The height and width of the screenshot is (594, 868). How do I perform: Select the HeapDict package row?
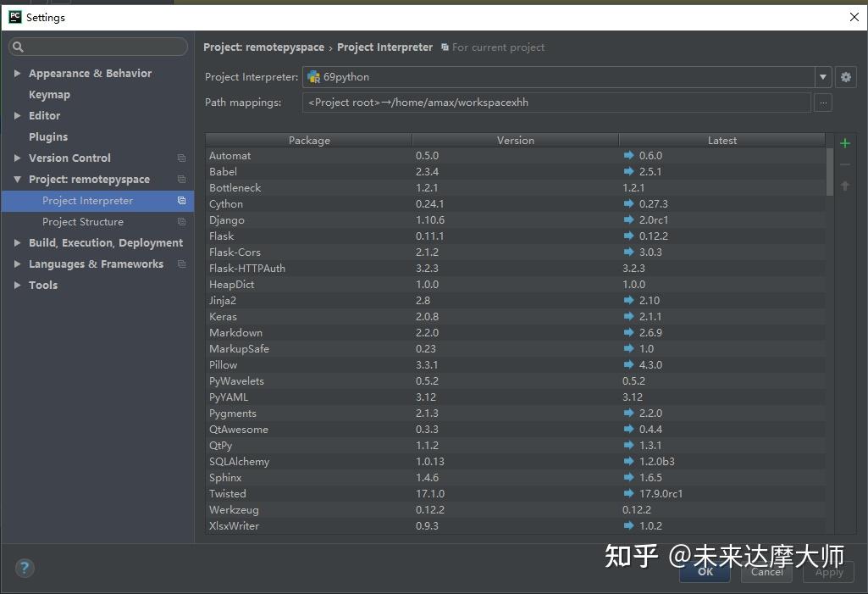tap(516, 284)
